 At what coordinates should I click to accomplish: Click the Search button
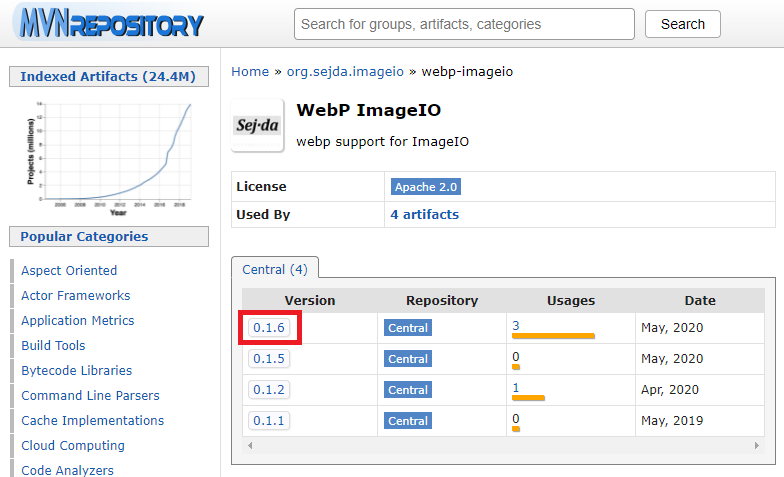[x=682, y=24]
